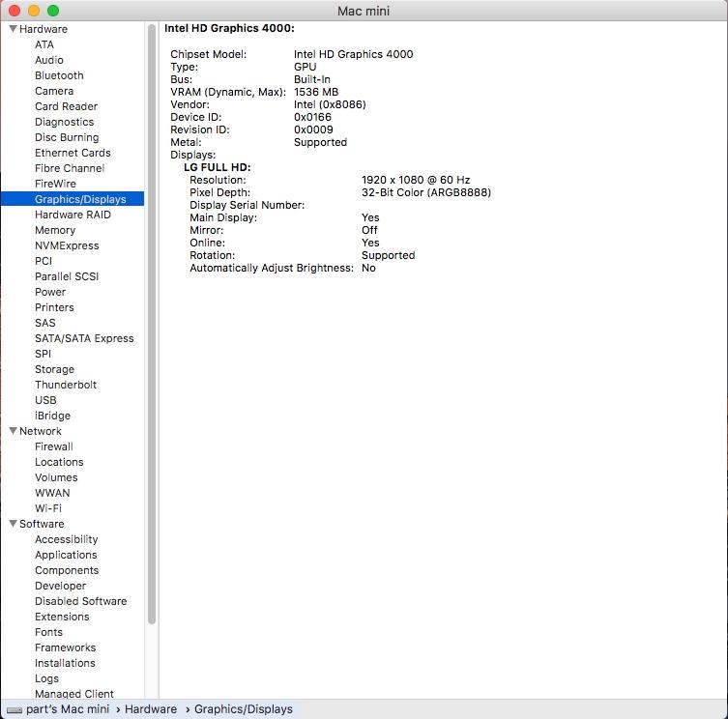
Task: Click the LG FULL HD display name
Action: [218, 167]
